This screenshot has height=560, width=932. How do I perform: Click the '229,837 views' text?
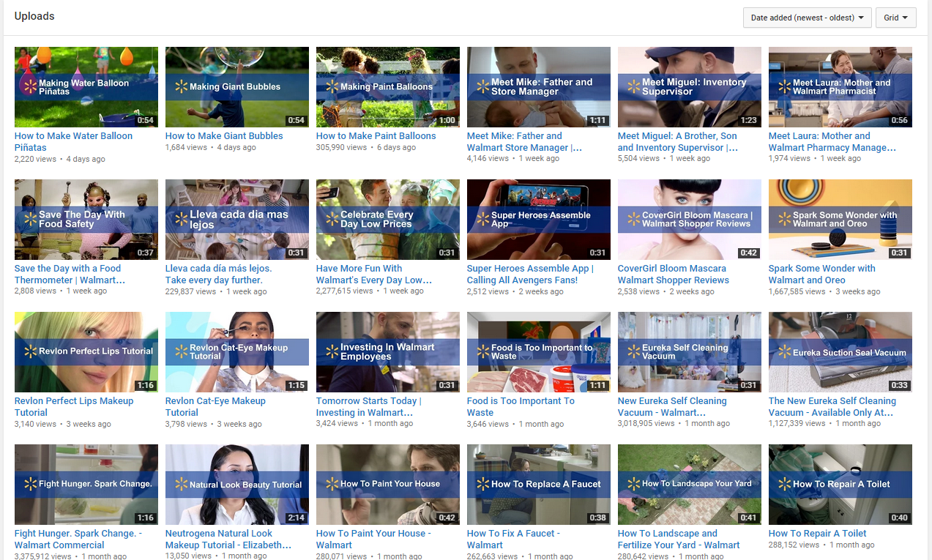coord(190,291)
